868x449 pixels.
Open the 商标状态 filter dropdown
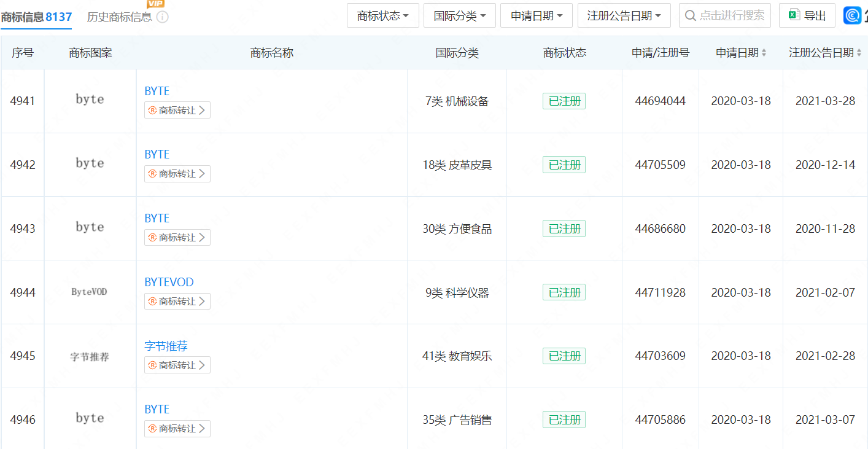point(383,16)
